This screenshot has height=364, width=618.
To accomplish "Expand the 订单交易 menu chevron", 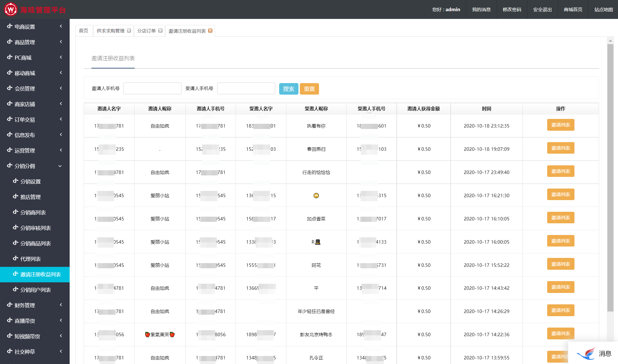I will point(61,119).
